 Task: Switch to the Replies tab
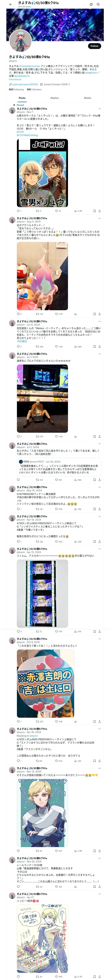pos(55,98)
